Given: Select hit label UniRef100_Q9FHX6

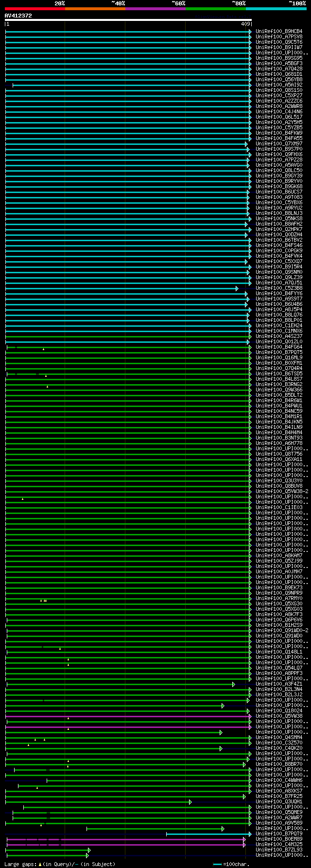Looking at the screenshot, I should 279,155.
